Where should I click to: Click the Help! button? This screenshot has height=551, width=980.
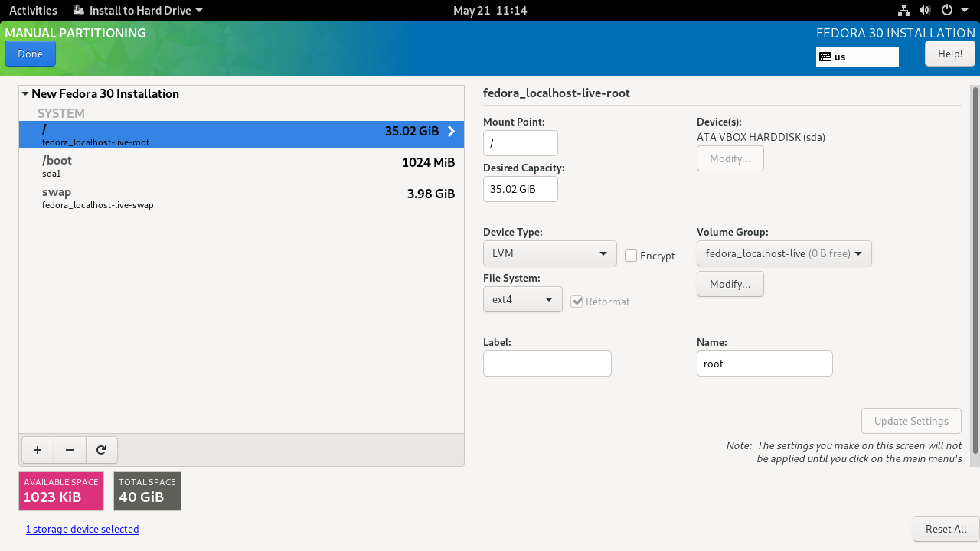(x=950, y=54)
